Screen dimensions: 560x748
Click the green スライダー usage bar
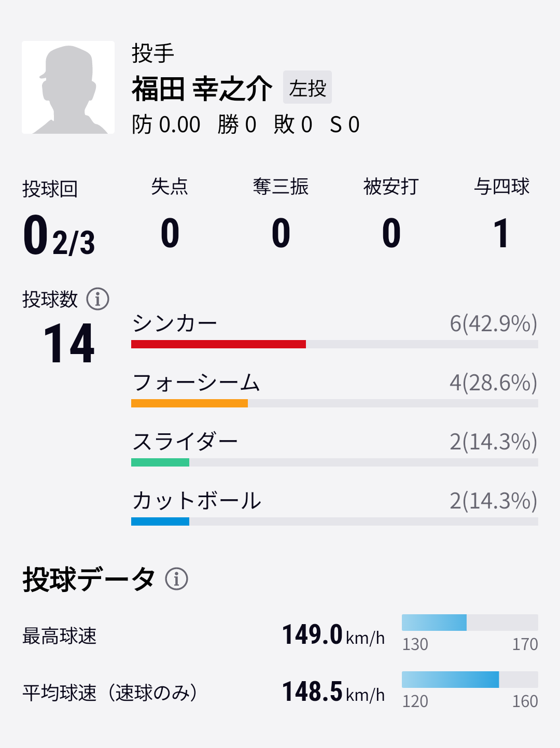coord(160,462)
